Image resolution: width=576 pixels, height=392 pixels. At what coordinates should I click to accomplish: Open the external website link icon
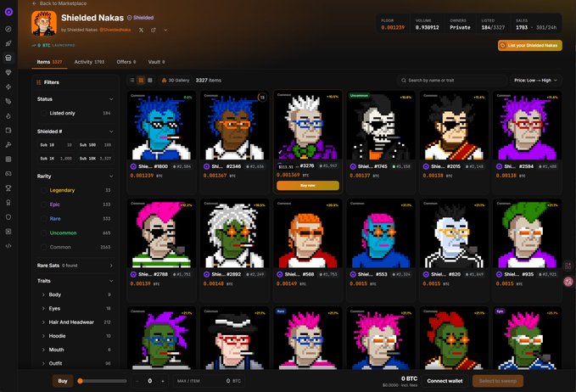pyautogui.click(x=154, y=31)
